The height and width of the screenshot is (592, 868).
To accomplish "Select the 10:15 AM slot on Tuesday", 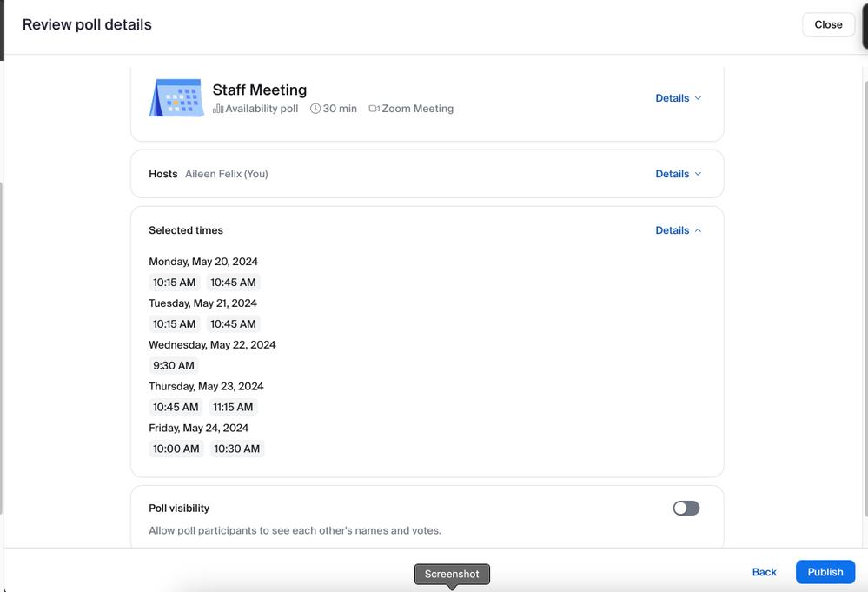I will tap(174, 323).
